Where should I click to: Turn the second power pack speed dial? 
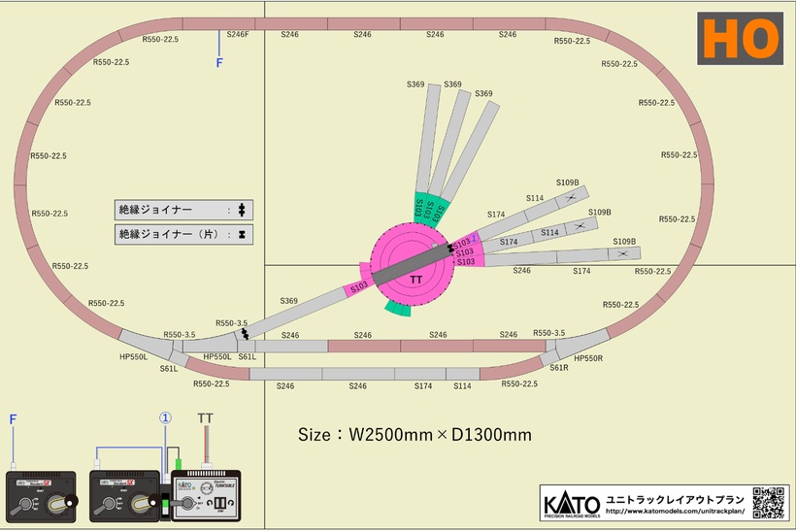tap(143, 500)
